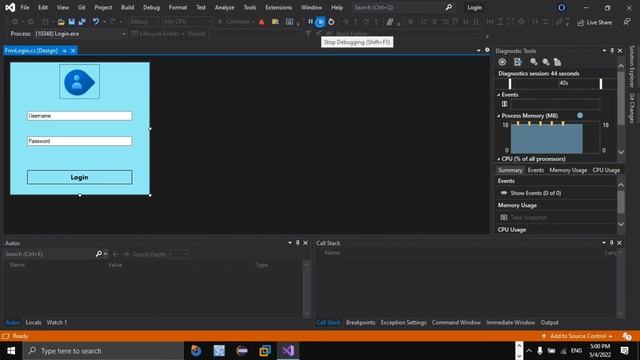Open Diagnostic Tools select tools gear icon

coord(502,62)
